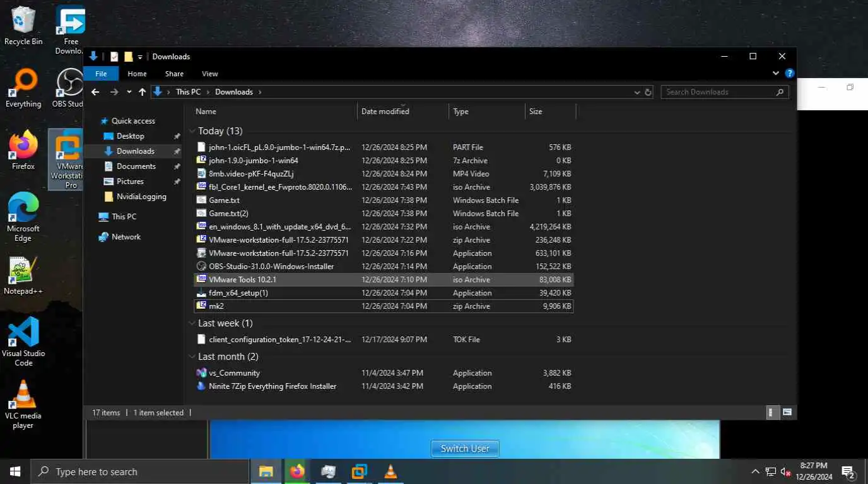Refresh the Downloads folder
This screenshot has height=484, width=868.
648,92
